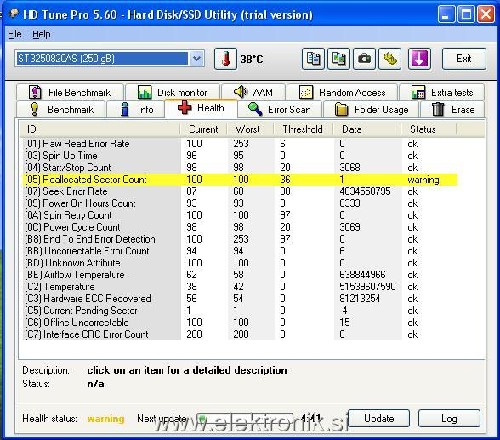Close the HD Tune Pro window
Screen dimensions: 500x440
[x=486, y=15]
